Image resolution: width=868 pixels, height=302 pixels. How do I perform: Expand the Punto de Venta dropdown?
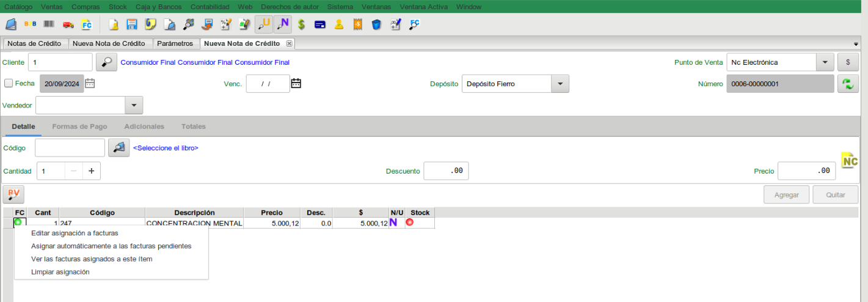point(825,62)
